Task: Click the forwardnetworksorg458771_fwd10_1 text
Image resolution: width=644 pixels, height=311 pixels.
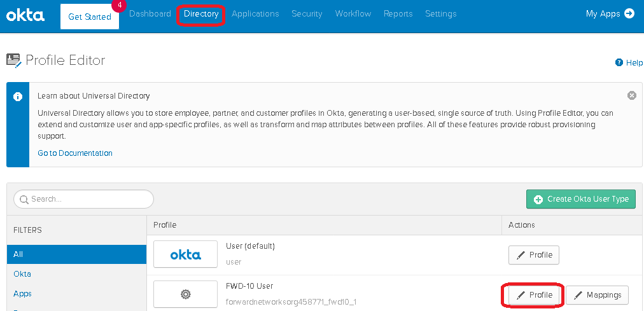Action: pyautogui.click(x=291, y=302)
